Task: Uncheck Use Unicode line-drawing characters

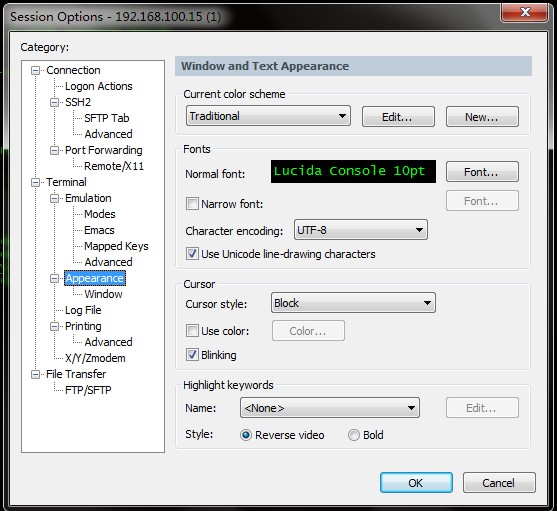Action: pyautogui.click(x=192, y=254)
